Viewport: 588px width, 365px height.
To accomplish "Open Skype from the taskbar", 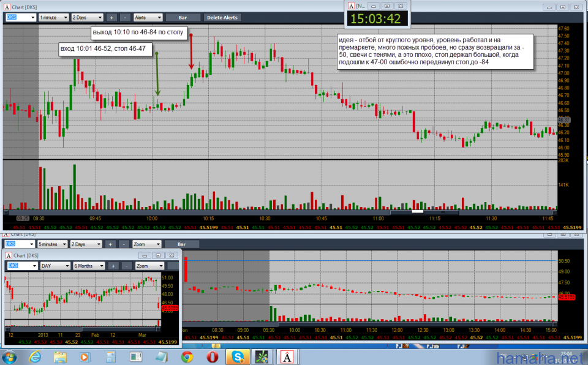I will pos(236,356).
